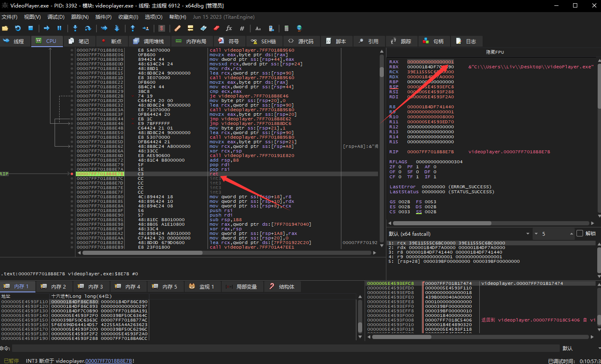The height and width of the screenshot is (364, 601).
Task: Enable the 解锁 checkbox
Action: point(579,234)
